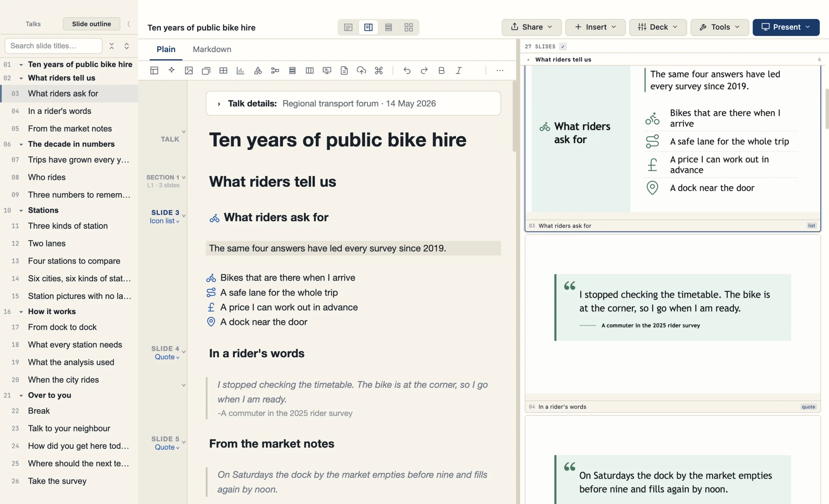Open the Tools dropdown menu
The width and height of the screenshot is (829, 504).
(x=720, y=27)
